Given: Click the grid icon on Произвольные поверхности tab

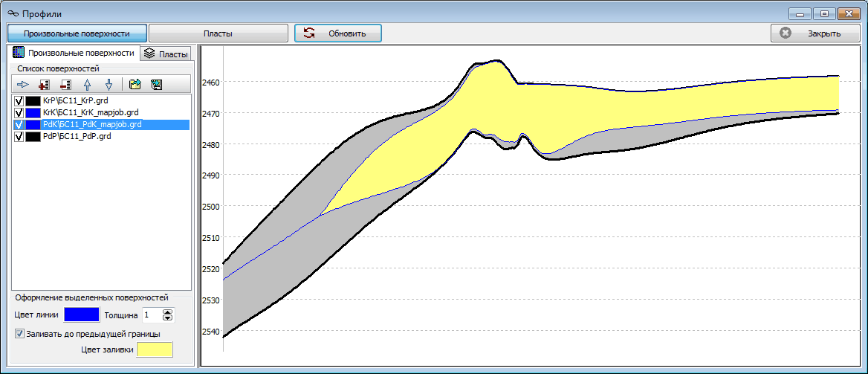Looking at the screenshot, I should click(19, 53).
